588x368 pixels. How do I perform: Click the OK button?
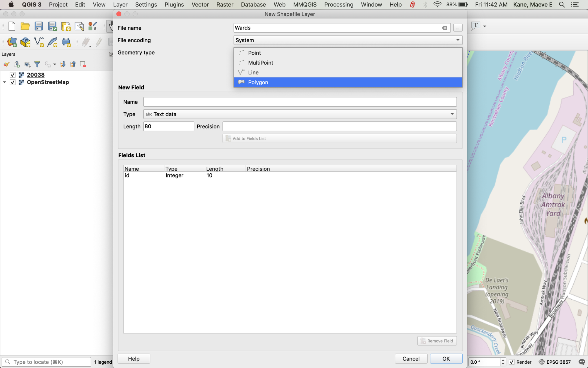click(x=446, y=358)
